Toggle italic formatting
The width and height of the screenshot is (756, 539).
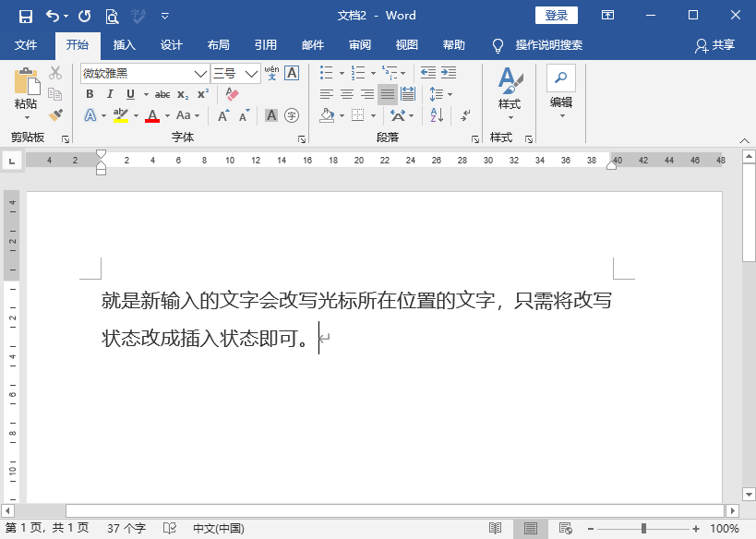pos(110,94)
